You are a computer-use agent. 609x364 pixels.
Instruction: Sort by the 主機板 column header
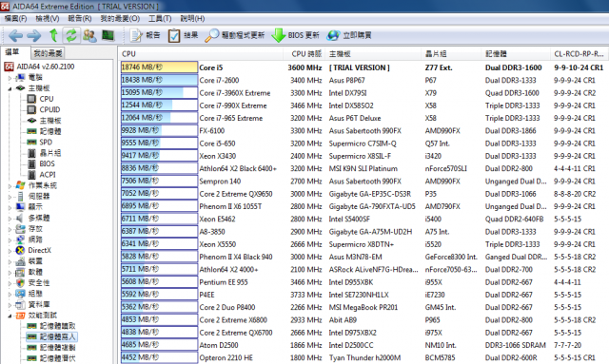[x=373, y=54]
